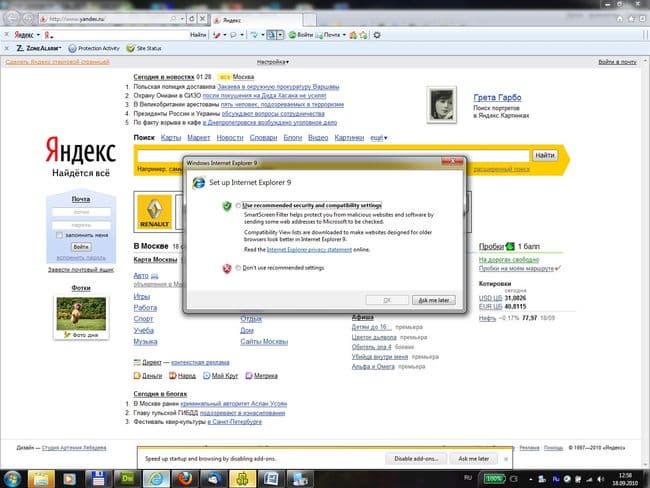This screenshot has height=488, width=650.
Task: Click the Почта mail item in Yandex bar
Action: [x=328, y=35]
